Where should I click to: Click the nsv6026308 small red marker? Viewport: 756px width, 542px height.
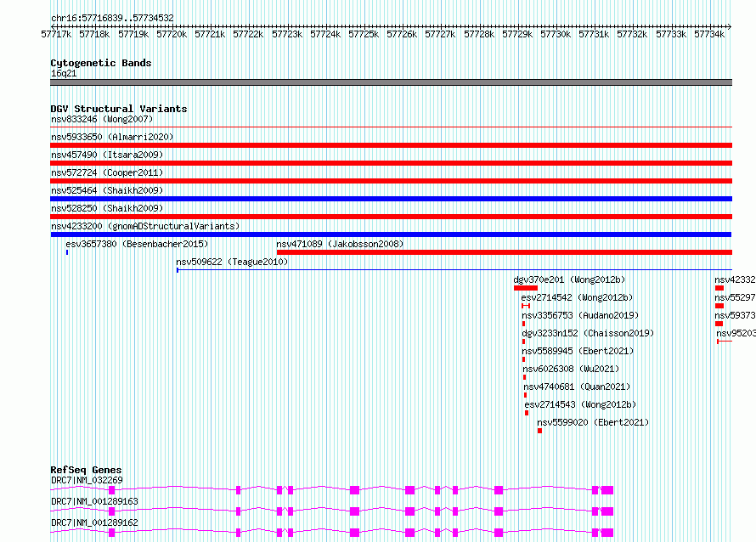525,377
